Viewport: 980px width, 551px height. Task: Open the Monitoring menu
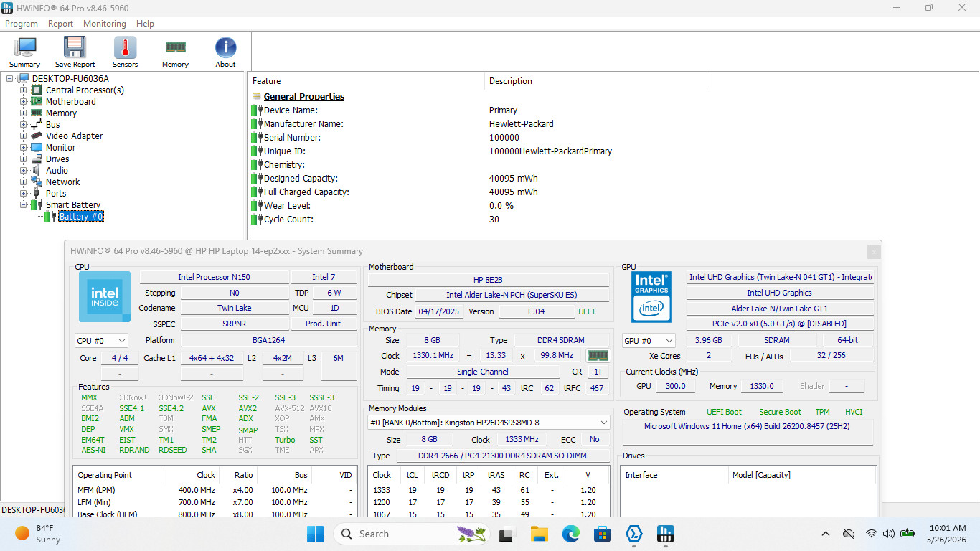pos(105,23)
